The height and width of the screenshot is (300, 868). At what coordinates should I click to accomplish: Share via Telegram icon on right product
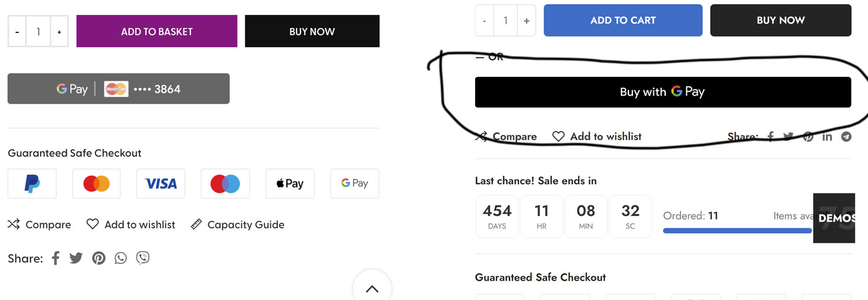point(846,137)
